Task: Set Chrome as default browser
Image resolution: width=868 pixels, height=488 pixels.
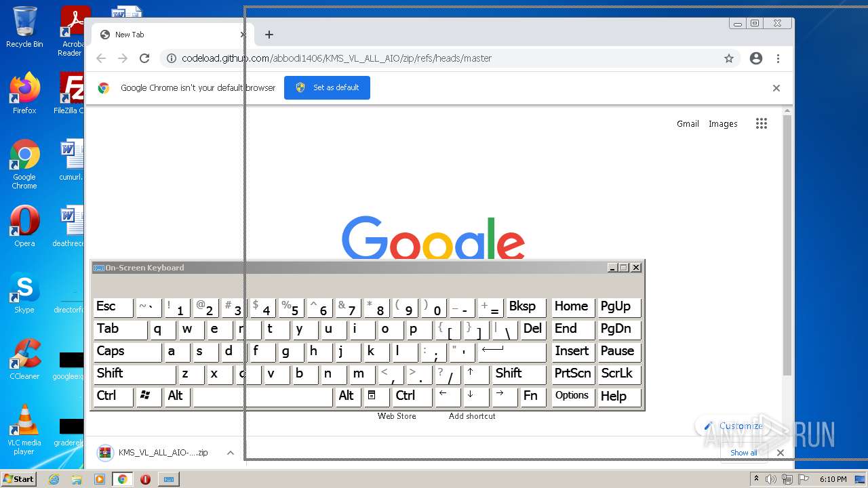Action: click(x=327, y=87)
